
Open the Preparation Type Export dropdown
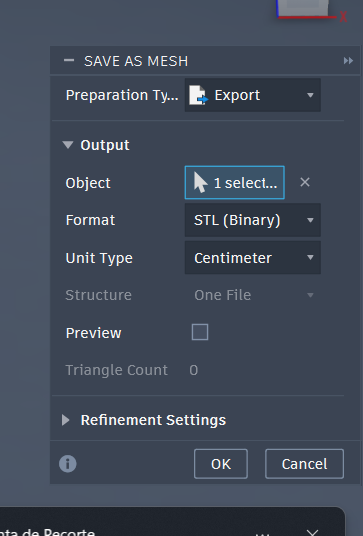(x=253, y=95)
